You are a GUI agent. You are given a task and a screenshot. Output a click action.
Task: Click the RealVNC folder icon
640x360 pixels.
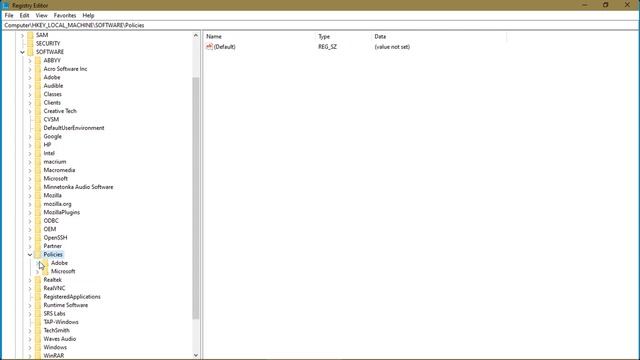(38, 289)
